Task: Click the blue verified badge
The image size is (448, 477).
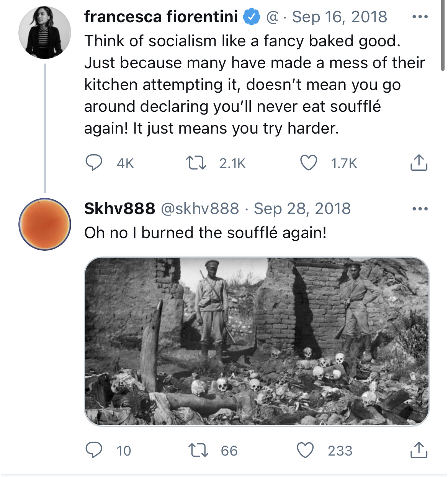Action: 252,17
